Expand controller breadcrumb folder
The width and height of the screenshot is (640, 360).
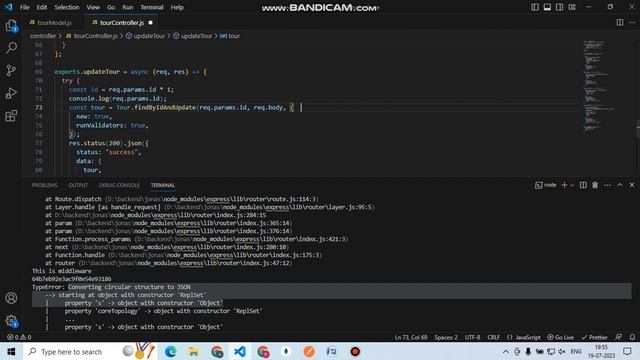(x=42, y=36)
